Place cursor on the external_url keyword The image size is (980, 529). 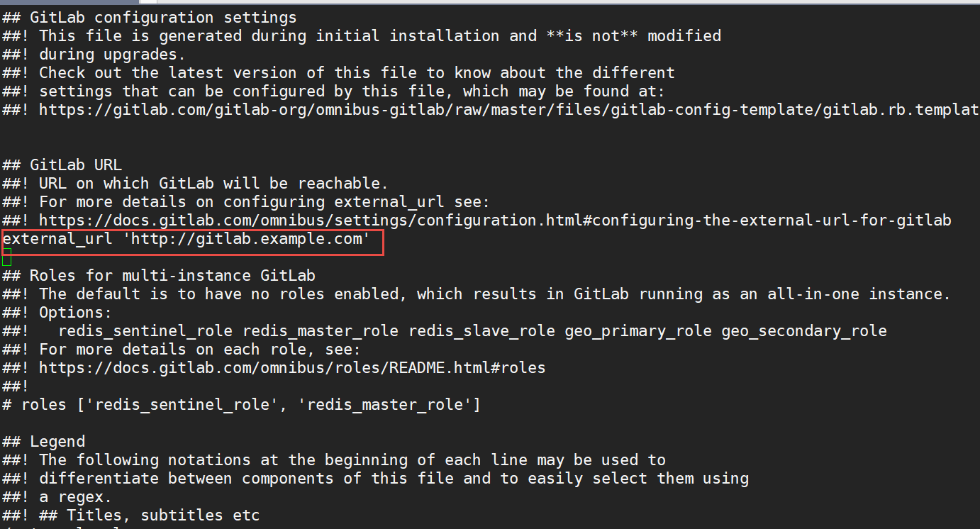(57, 239)
